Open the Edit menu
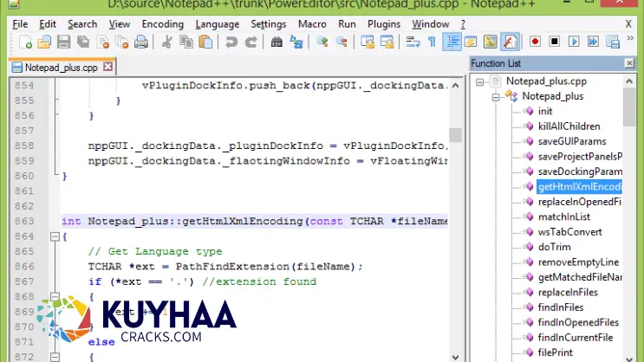The image size is (644, 362). point(48,24)
